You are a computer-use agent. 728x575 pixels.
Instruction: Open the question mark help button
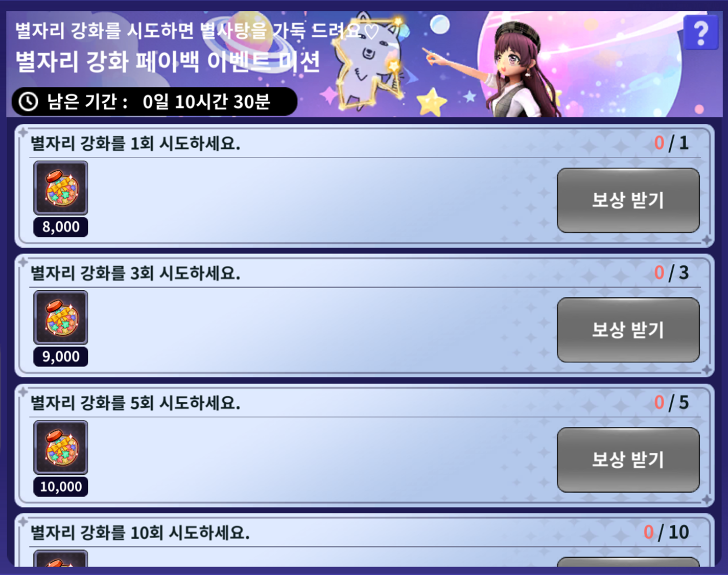[x=700, y=33]
